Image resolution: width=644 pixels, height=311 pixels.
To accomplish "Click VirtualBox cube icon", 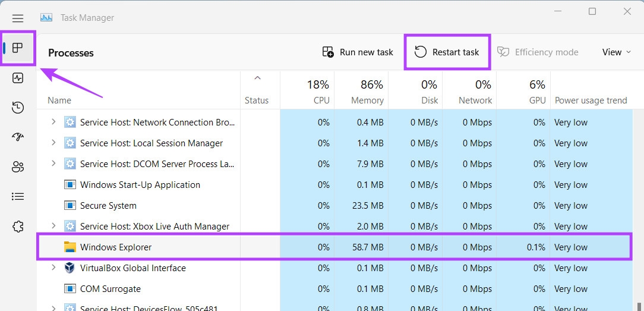I will (70, 268).
